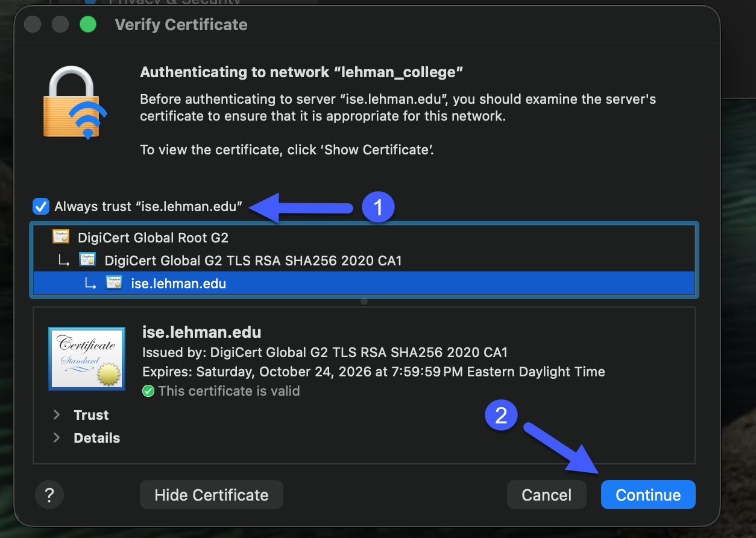Click the Continue button

(648, 495)
